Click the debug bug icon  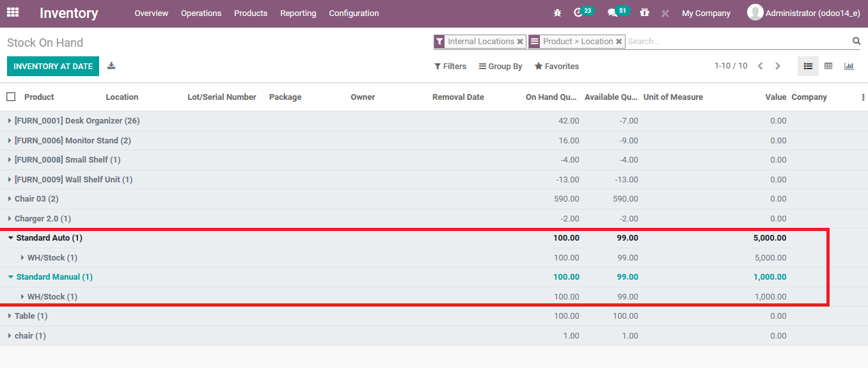point(557,13)
